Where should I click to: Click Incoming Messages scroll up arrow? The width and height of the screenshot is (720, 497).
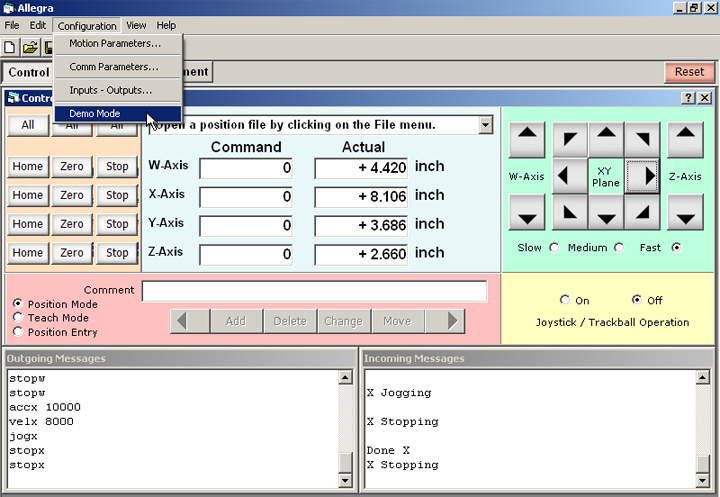coord(703,377)
